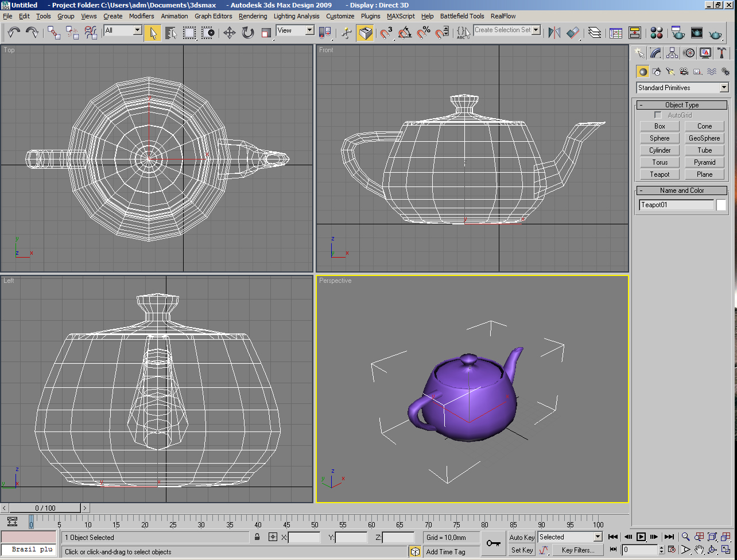This screenshot has width=737, height=560.
Task: Toggle the Auto Key animation mode
Action: 522,538
